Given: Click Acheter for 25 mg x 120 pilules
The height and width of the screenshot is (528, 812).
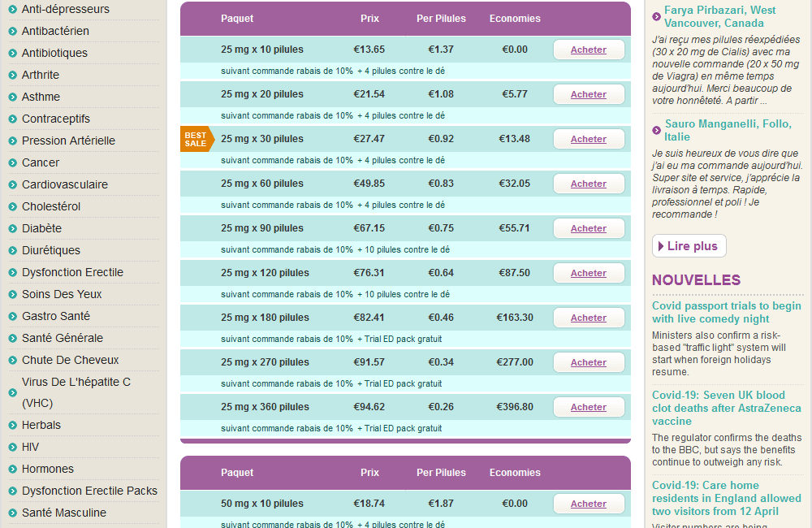Looking at the screenshot, I should click(589, 273).
